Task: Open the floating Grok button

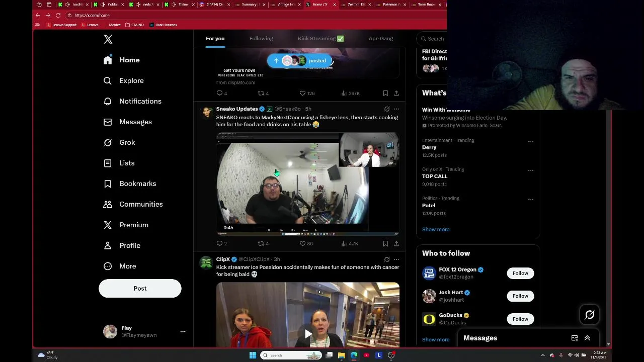Action: click(x=590, y=315)
